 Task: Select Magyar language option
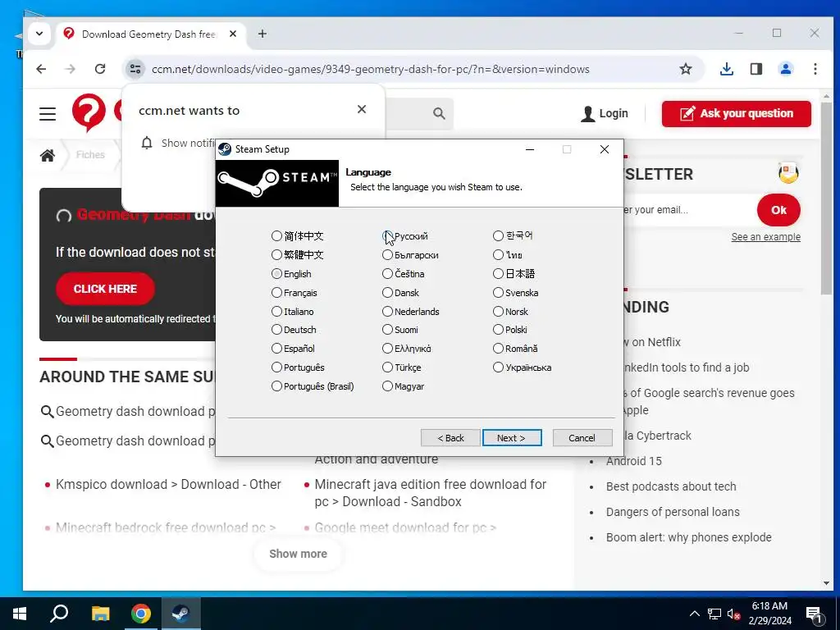point(387,386)
